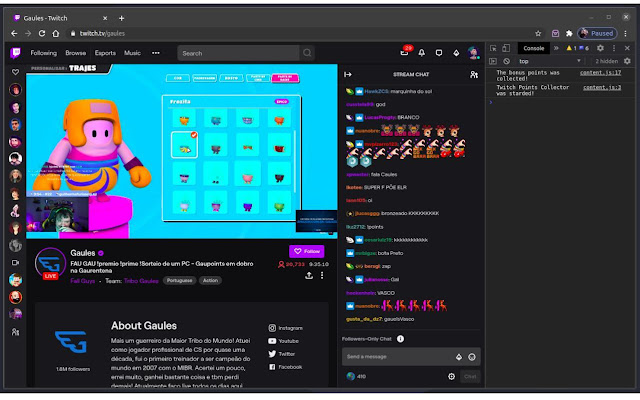Open the Tribo Gaules team link
Screen dimensions: 640x400
pos(141,281)
